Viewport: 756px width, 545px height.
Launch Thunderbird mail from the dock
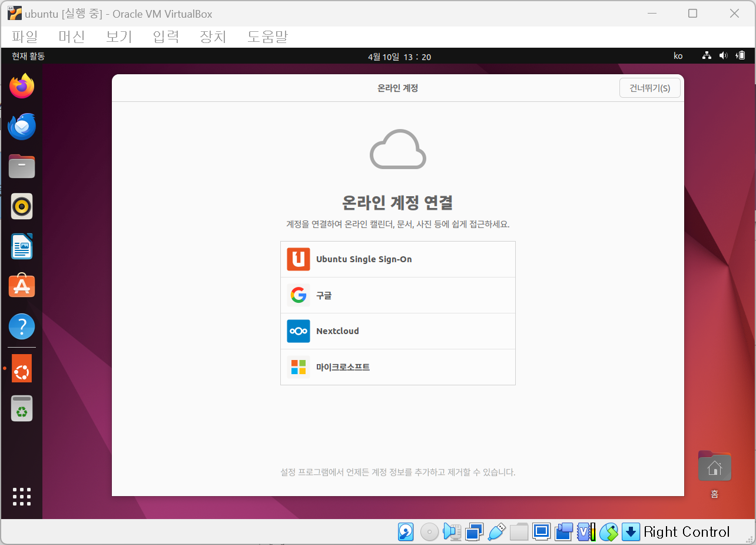(x=22, y=127)
